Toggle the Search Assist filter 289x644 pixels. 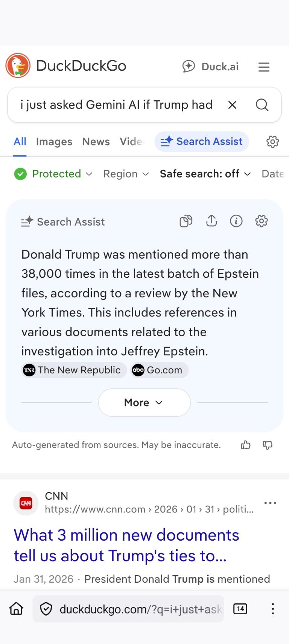(202, 142)
